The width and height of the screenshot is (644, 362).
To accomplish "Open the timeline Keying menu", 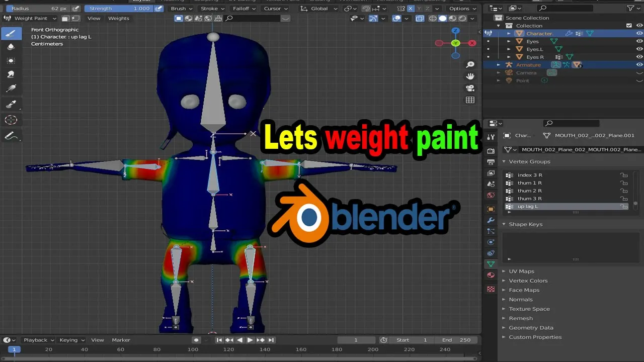I will click(72, 340).
